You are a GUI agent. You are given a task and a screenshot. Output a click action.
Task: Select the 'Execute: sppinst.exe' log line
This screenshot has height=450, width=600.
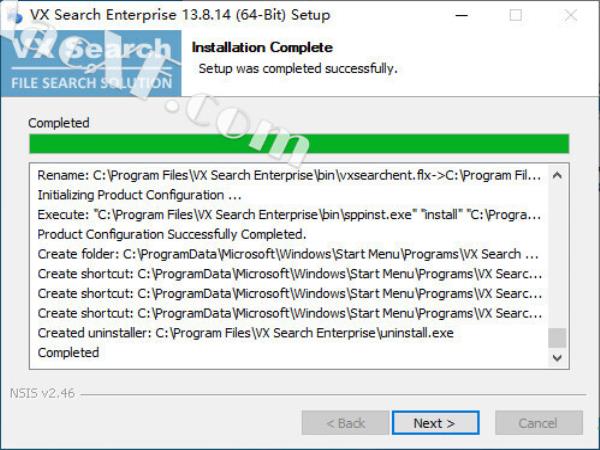(x=289, y=215)
